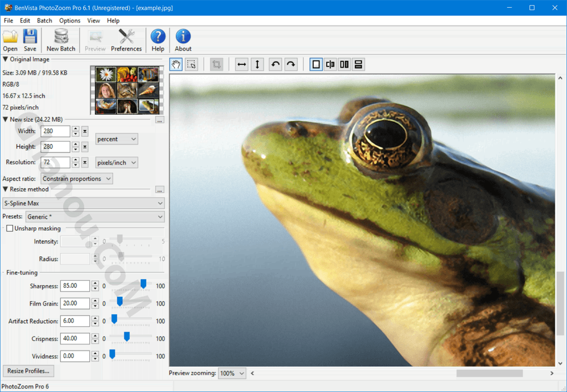567x392 pixels.
Task: Open the Help menu
Action: click(113, 20)
